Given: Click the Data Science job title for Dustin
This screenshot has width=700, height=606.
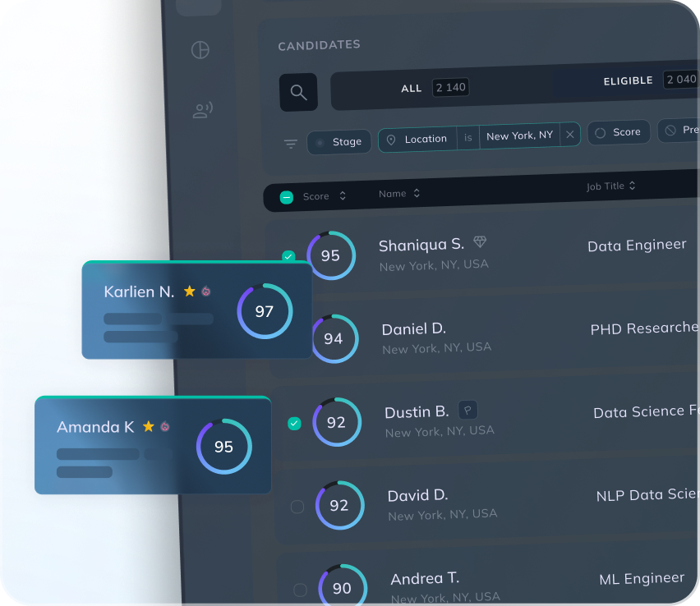Looking at the screenshot, I should point(647,411).
